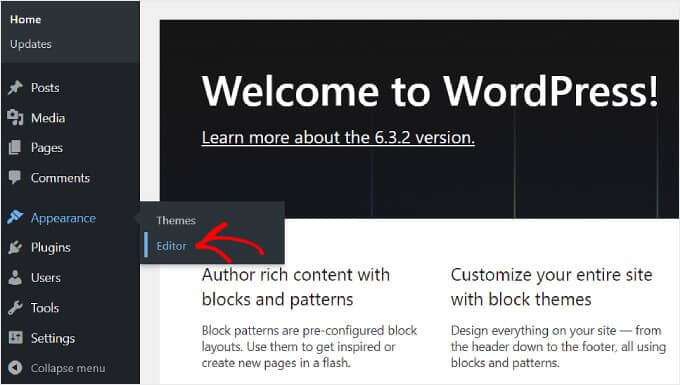Open the Settings menu label
This screenshot has width=680, height=385.
(x=53, y=338)
